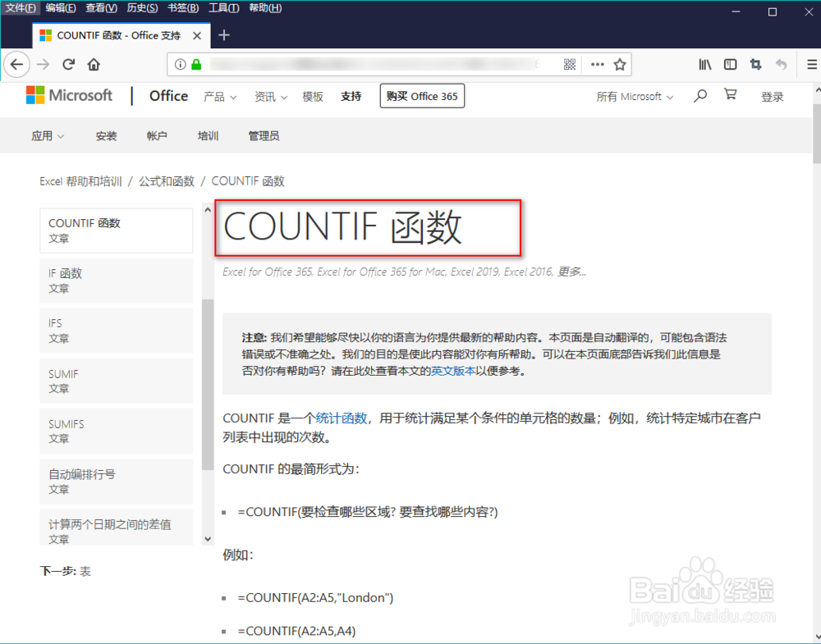Click the QR code extension icon
This screenshot has height=644, width=821.
point(570,64)
